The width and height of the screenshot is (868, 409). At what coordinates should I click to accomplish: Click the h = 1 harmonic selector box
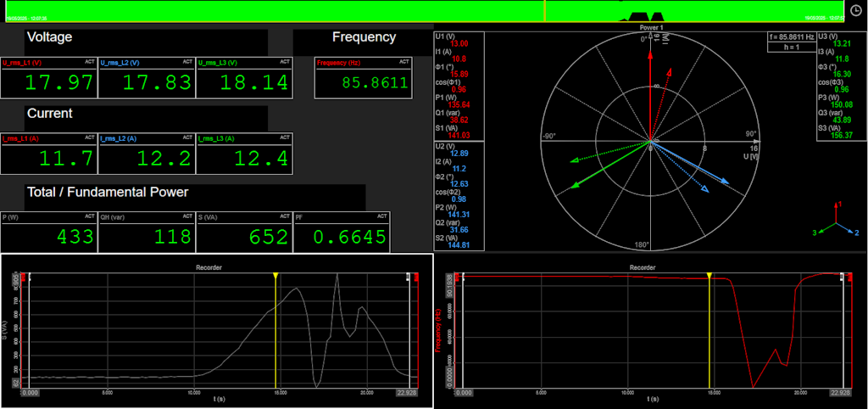tap(792, 48)
